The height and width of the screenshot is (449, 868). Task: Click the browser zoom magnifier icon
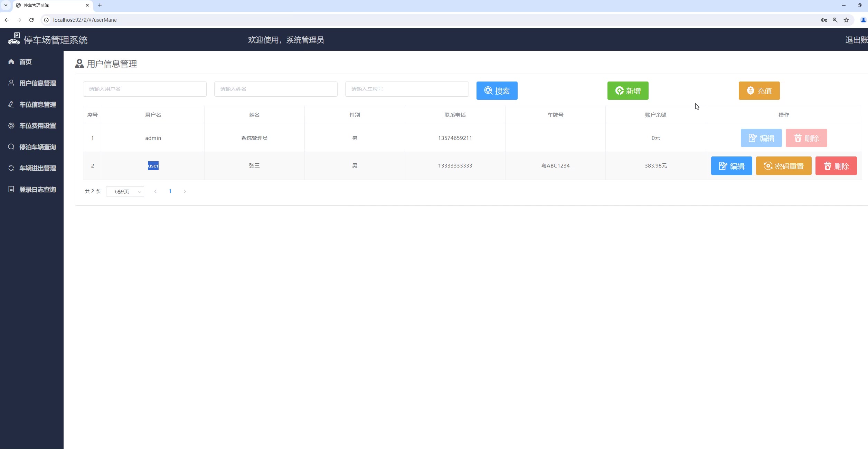pyautogui.click(x=835, y=20)
